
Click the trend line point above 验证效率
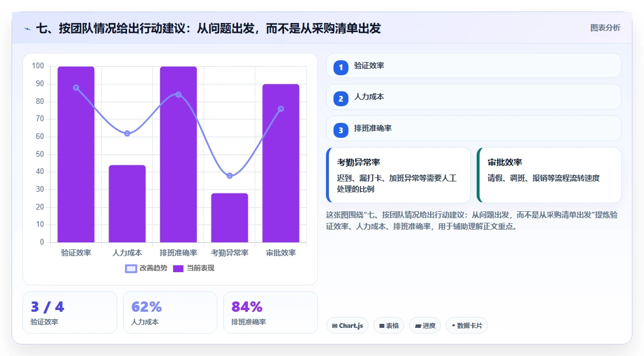[x=76, y=88]
